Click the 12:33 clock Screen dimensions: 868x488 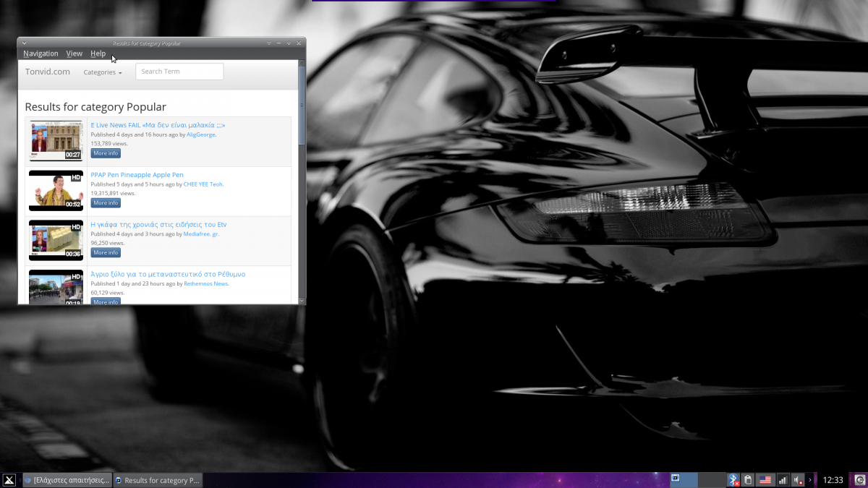833,480
